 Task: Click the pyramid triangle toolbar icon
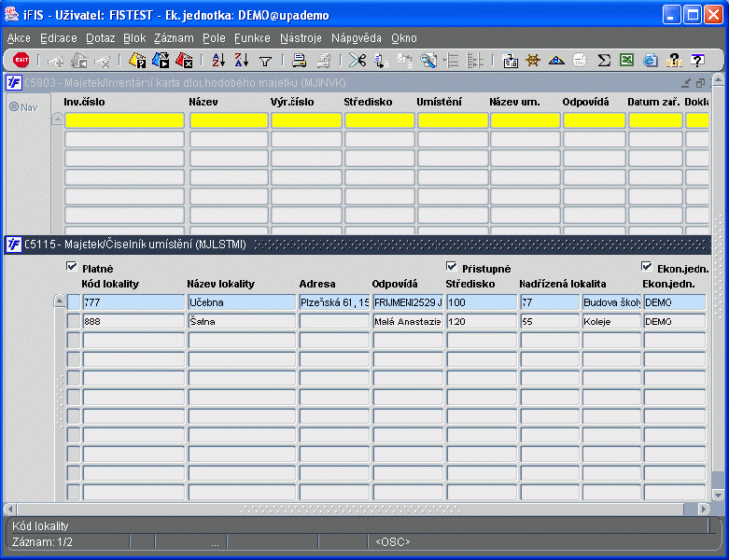[x=556, y=61]
